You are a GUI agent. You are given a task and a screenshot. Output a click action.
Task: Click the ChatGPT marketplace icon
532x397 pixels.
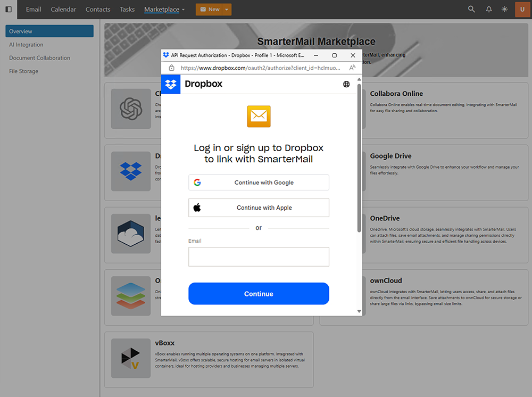click(131, 109)
